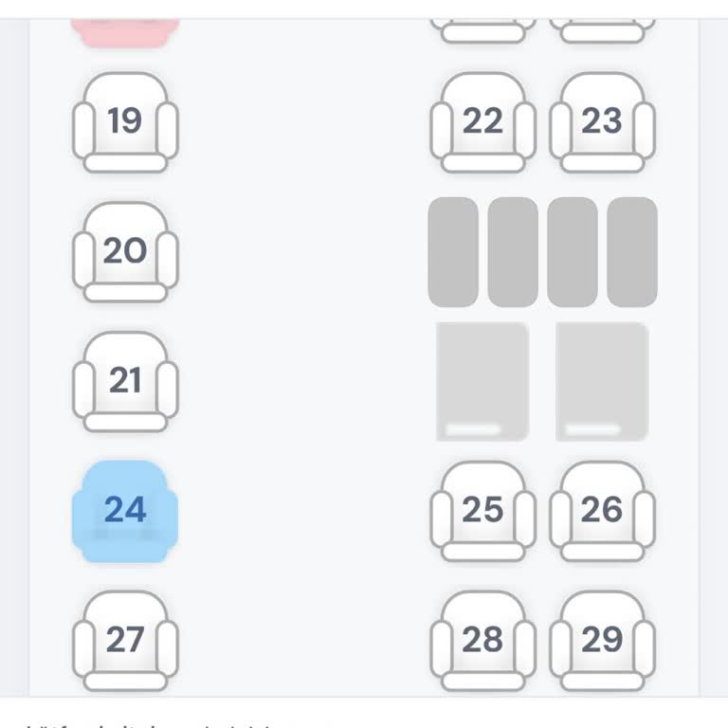
Task: Select the partially visible seat above 22
Action: pyautogui.click(x=482, y=31)
